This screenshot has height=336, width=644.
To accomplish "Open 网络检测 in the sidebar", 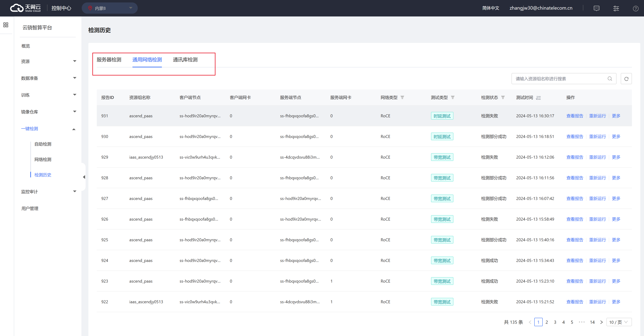I will click(x=43, y=159).
